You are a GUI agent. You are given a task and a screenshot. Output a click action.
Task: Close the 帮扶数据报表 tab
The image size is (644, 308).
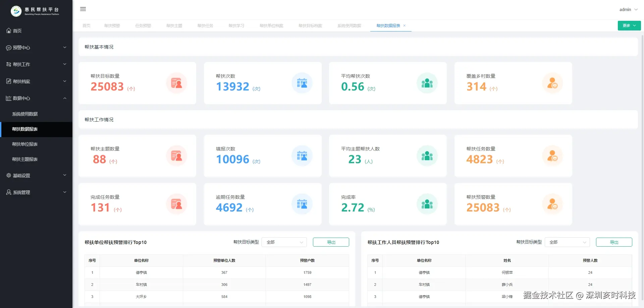click(x=405, y=25)
